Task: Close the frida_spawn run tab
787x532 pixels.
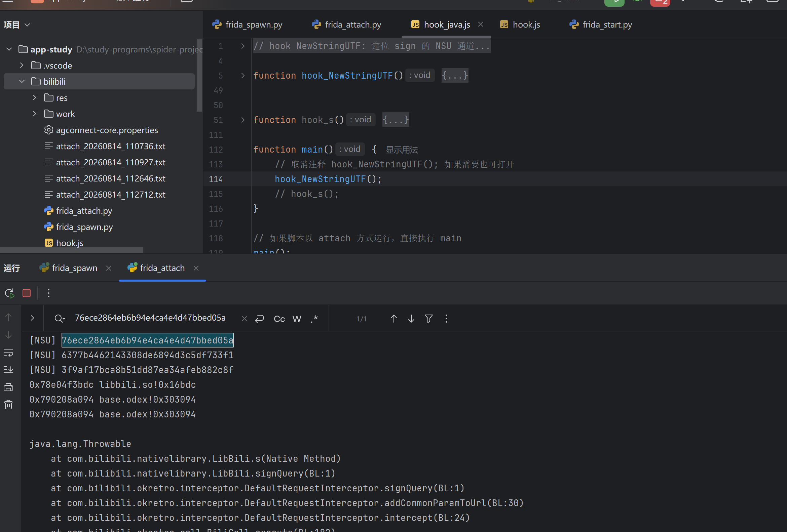Action: coord(108,268)
